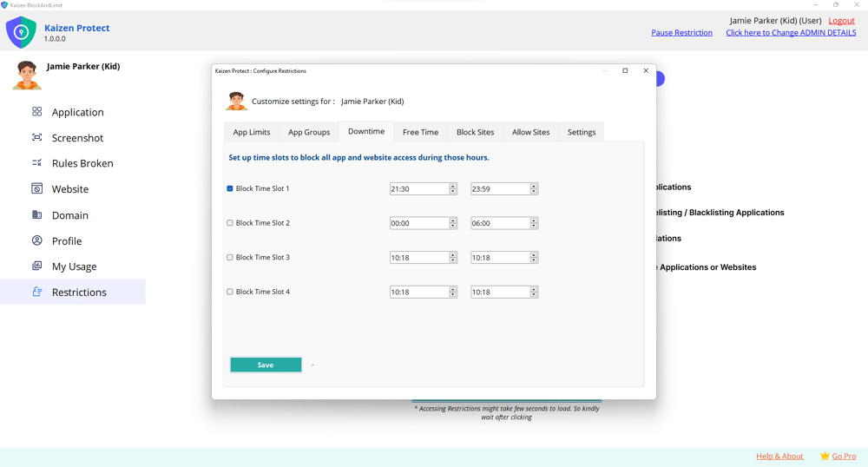Open the Block Sites tab

tap(475, 132)
